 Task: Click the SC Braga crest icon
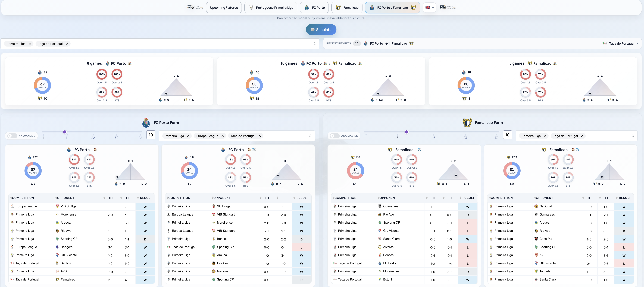214,206
